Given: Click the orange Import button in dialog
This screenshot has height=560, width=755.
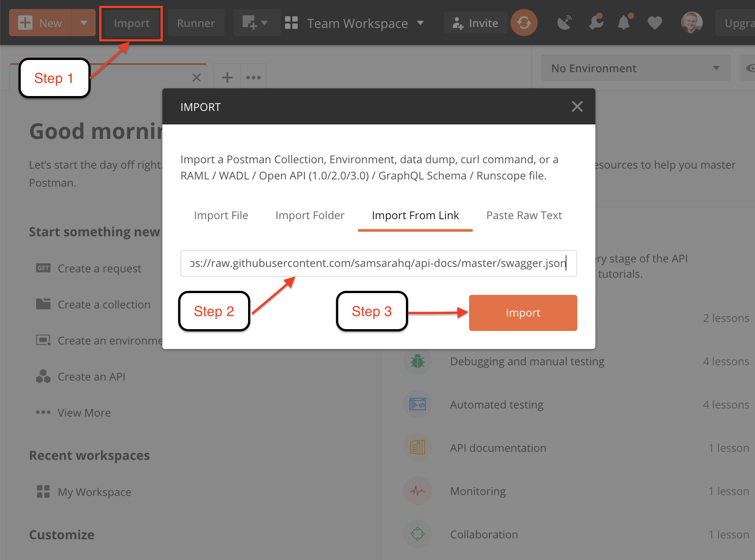Looking at the screenshot, I should tap(523, 313).
